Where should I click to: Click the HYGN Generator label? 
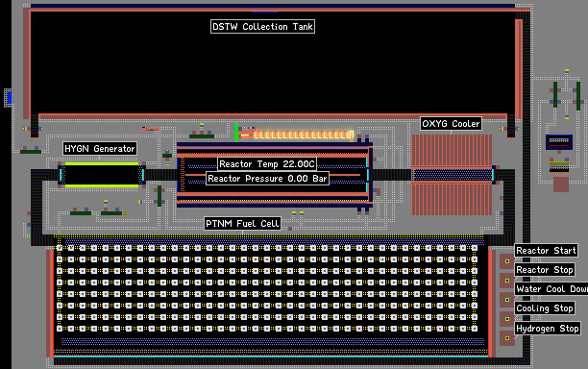click(99, 149)
